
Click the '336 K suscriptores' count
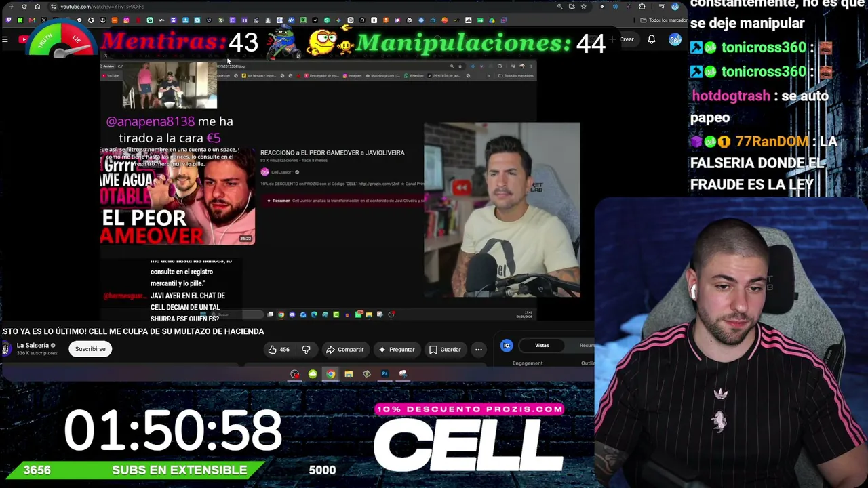(x=37, y=354)
